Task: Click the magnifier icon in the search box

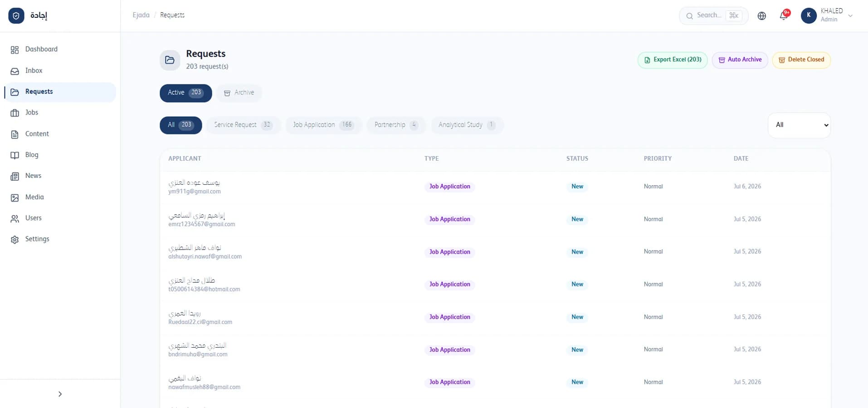Action: coord(689,16)
